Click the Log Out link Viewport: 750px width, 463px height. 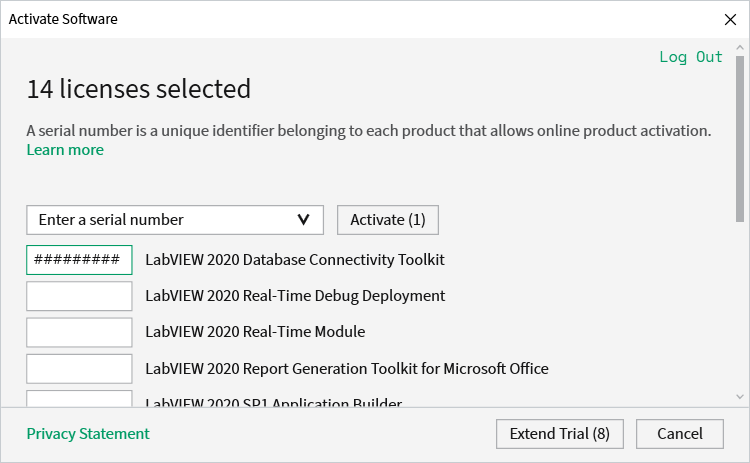point(691,57)
